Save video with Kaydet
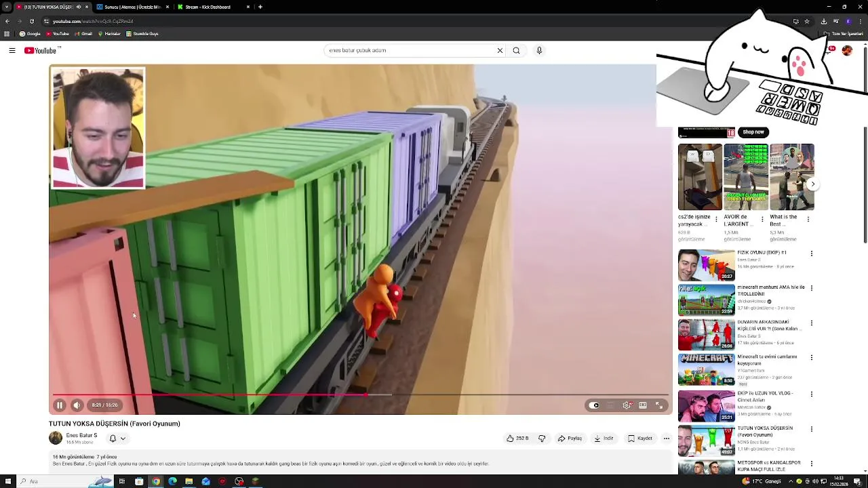This screenshot has height=488, width=868. click(639, 439)
